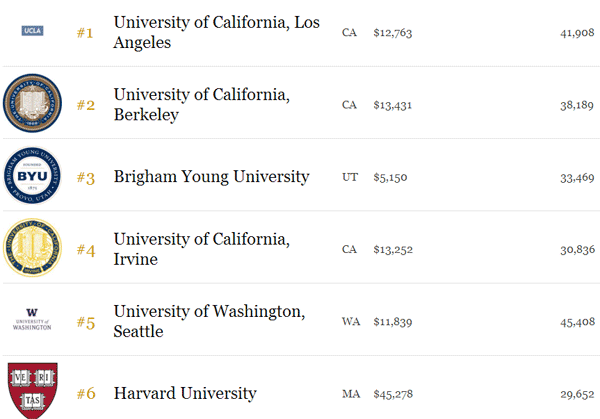Click the Harvard Veritas shield logo
The image size is (600, 419).
click(x=33, y=390)
